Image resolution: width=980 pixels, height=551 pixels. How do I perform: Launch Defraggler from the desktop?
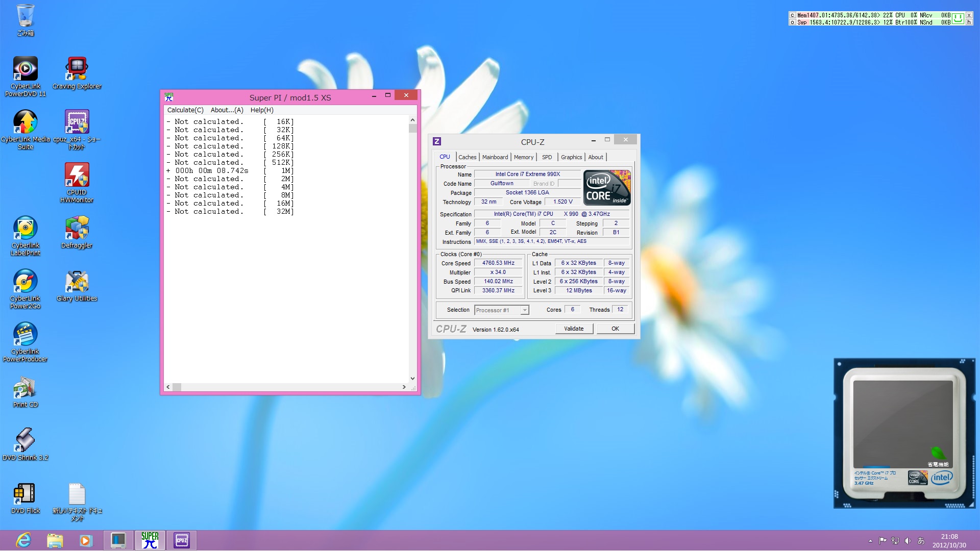click(77, 229)
